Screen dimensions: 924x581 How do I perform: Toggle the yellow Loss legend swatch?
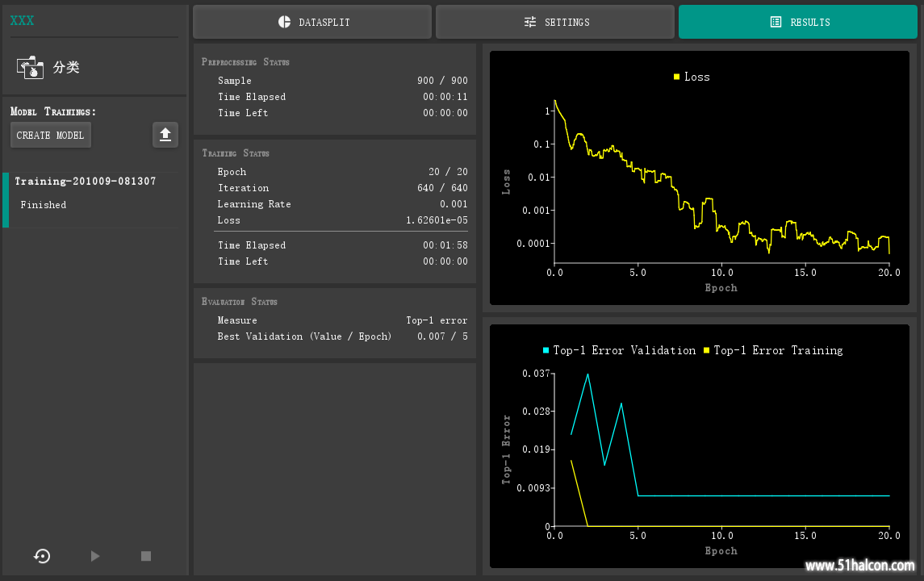tap(676, 77)
